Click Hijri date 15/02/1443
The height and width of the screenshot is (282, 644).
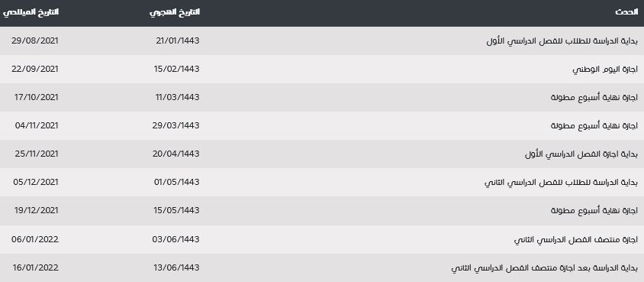(177, 69)
